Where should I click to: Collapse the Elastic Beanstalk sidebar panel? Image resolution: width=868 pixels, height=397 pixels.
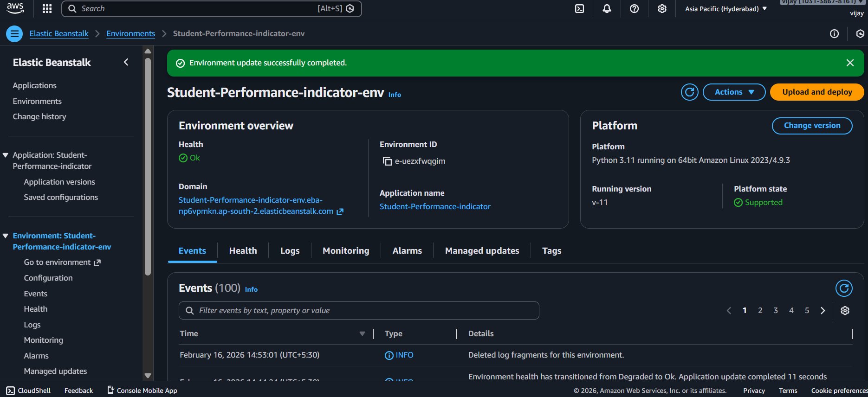point(126,62)
